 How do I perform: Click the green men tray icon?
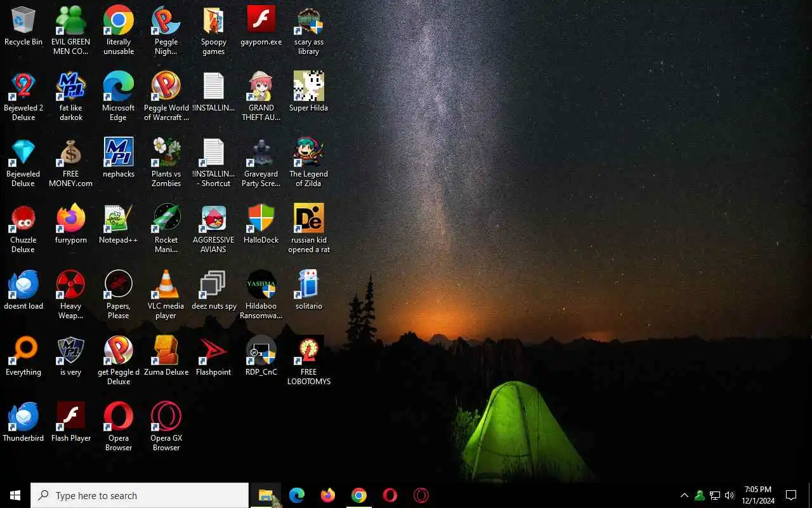coord(700,495)
